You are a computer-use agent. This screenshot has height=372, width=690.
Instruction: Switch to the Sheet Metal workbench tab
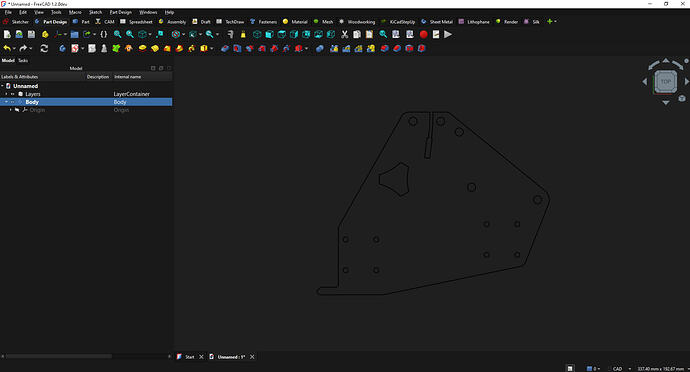(437, 22)
